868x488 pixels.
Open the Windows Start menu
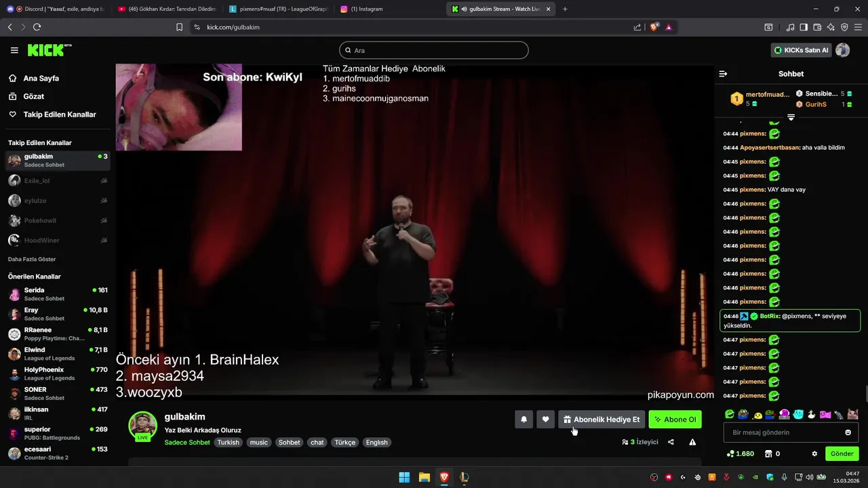[404, 477]
